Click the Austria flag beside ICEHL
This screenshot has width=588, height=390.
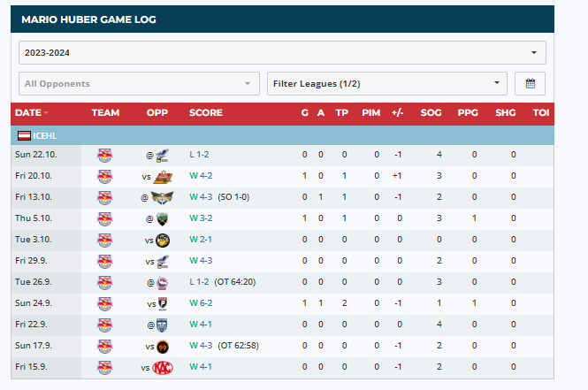click(25, 135)
